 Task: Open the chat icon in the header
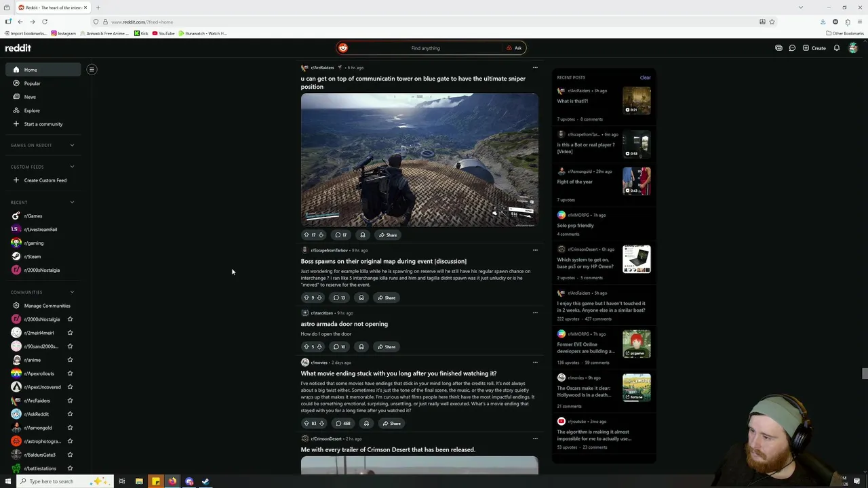(x=792, y=48)
